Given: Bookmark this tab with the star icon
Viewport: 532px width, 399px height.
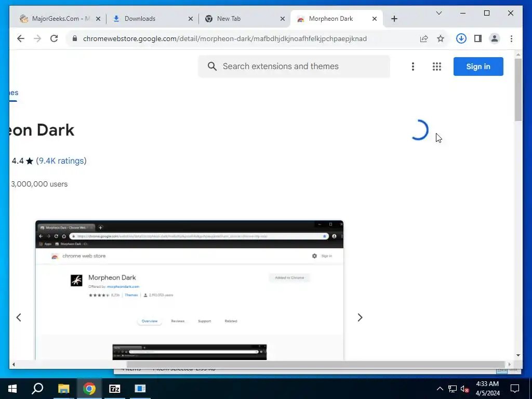Looking at the screenshot, I should 441,38.
